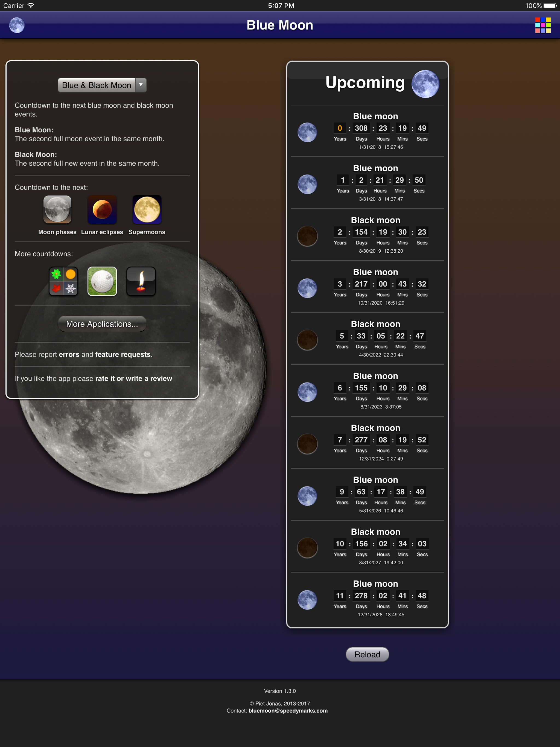
Task: Tap the blue moon icon for 12/31/2028 entry
Action: click(307, 600)
